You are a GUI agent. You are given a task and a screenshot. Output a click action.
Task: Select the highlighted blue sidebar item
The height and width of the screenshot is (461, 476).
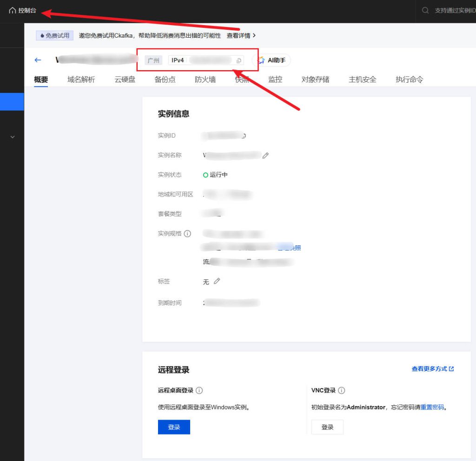12,102
